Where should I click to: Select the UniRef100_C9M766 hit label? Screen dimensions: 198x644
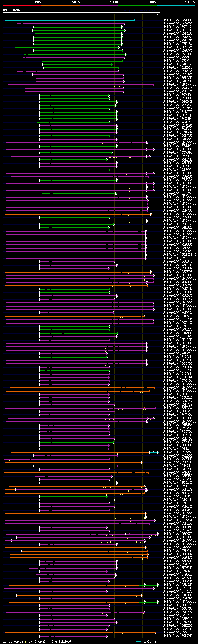tap(178, 224)
